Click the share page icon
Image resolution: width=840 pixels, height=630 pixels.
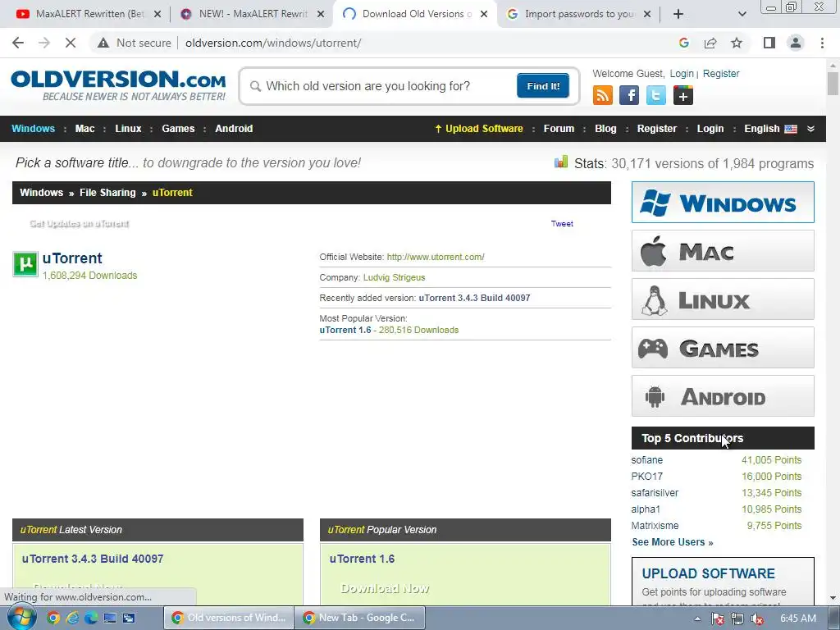coord(710,43)
